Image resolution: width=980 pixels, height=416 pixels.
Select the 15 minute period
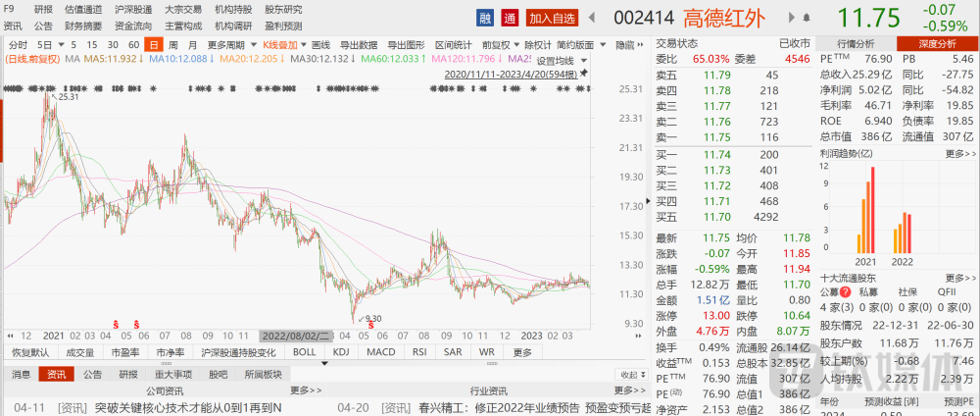coord(92,45)
